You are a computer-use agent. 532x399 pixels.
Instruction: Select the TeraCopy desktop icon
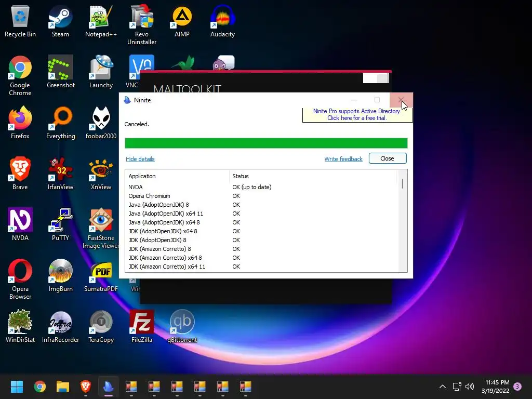tap(101, 326)
